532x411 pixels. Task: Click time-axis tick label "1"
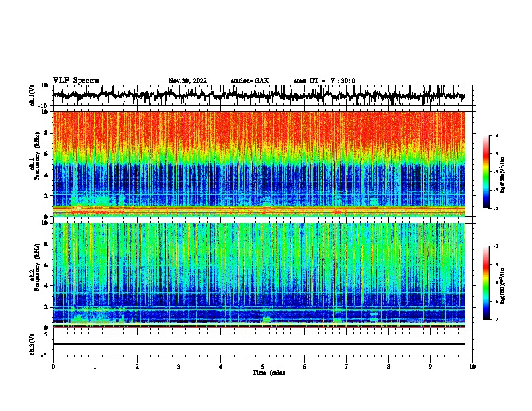[95, 367]
